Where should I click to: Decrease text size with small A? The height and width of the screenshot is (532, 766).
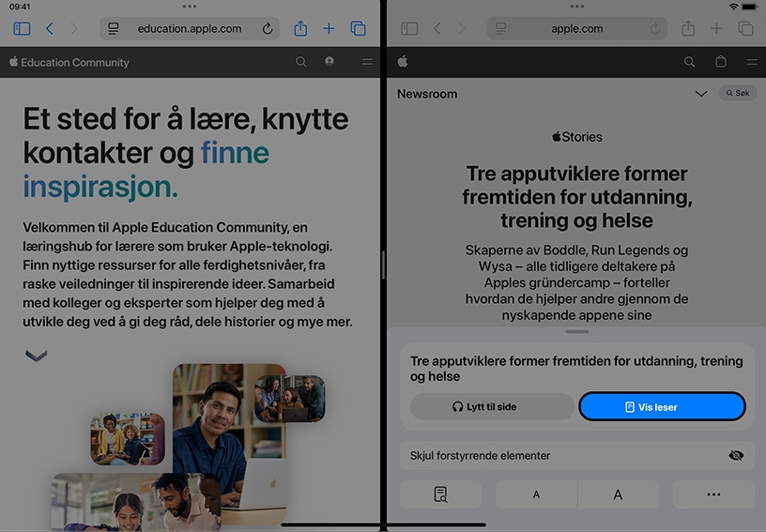[536, 494]
